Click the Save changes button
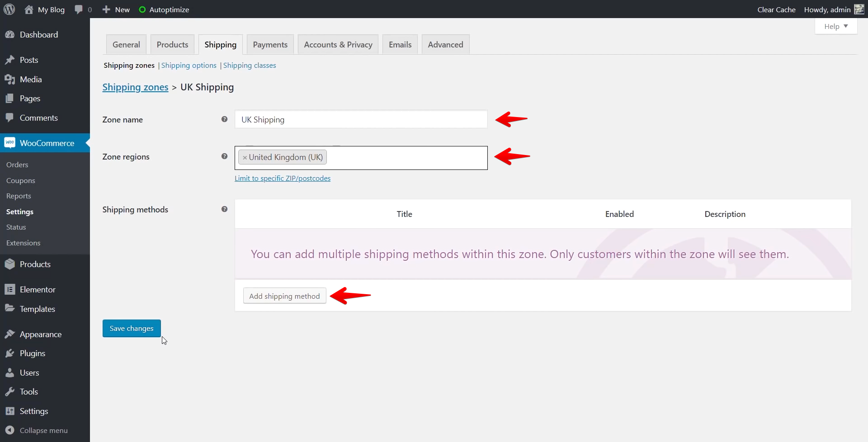The height and width of the screenshot is (442, 868). click(132, 329)
